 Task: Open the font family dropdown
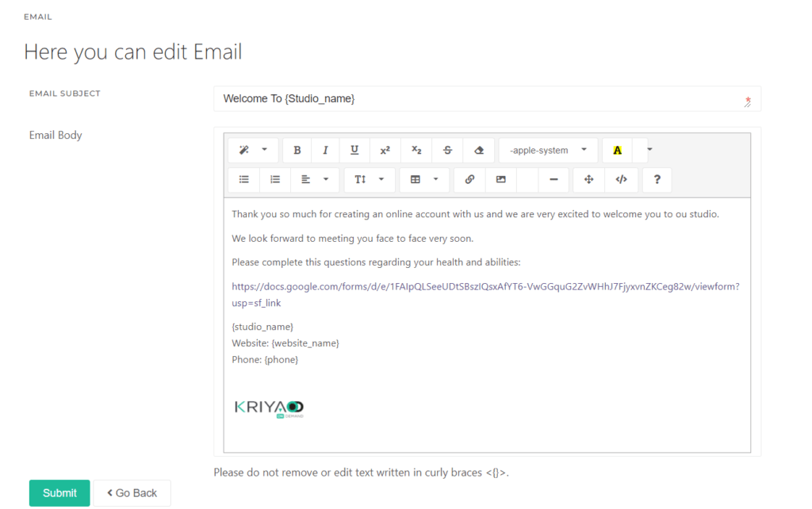point(548,150)
